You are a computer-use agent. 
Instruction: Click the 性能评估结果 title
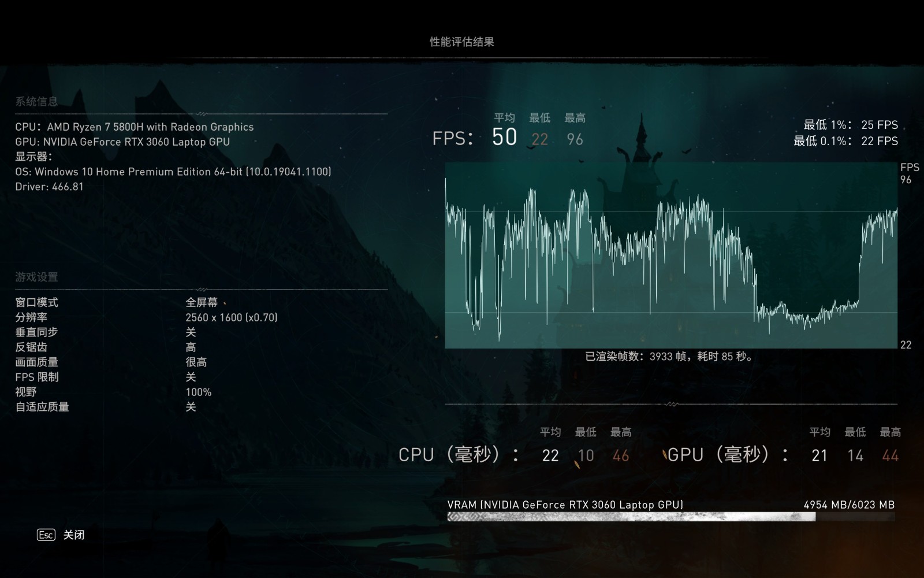[x=462, y=42]
